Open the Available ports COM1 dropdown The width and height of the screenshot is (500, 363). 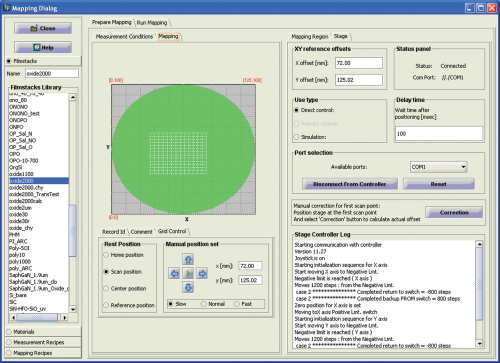[439, 167]
